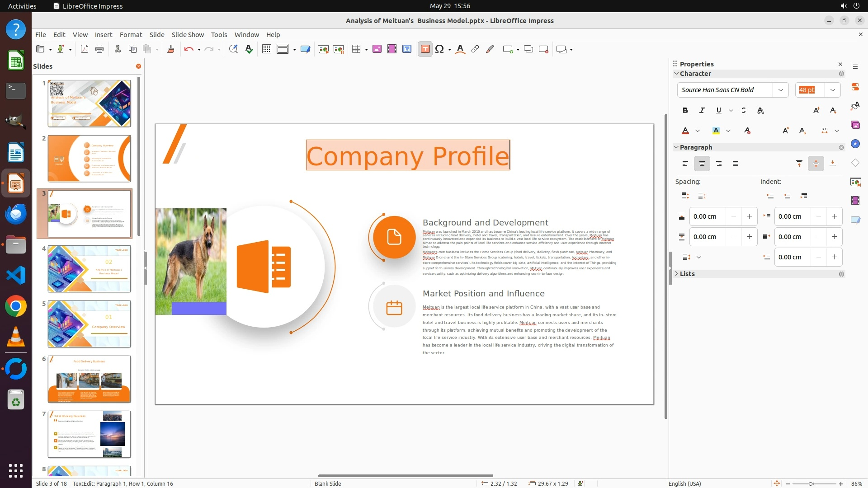Click the Activities button in top bar

22,6
